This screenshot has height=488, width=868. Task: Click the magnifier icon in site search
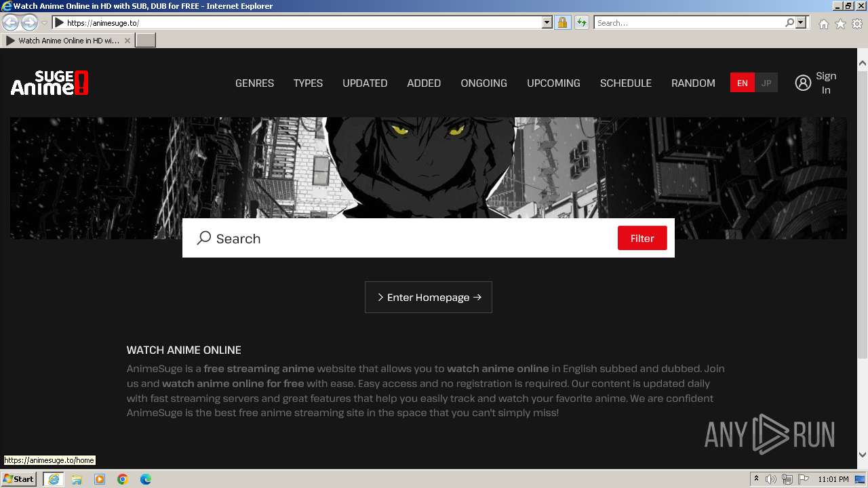pyautogui.click(x=203, y=238)
